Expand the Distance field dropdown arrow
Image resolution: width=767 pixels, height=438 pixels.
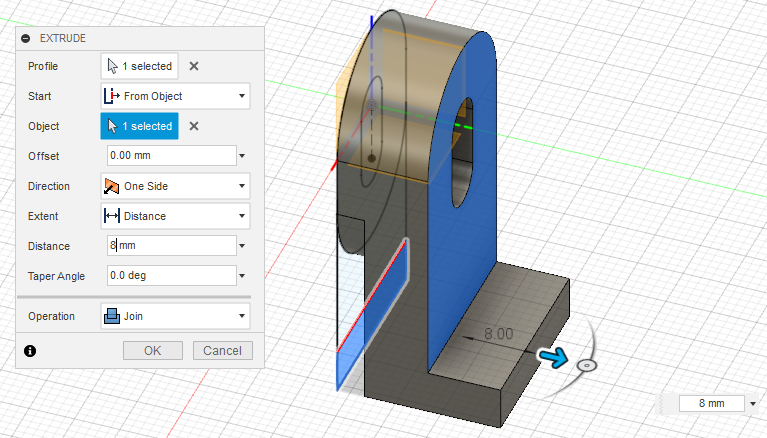pyautogui.click(x=242, y=246)
